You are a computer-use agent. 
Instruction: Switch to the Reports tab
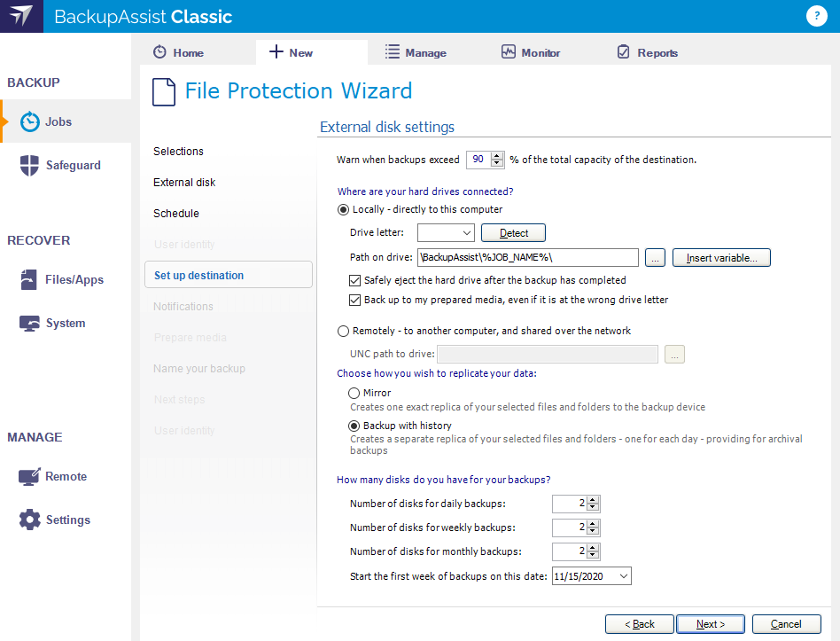648,52
